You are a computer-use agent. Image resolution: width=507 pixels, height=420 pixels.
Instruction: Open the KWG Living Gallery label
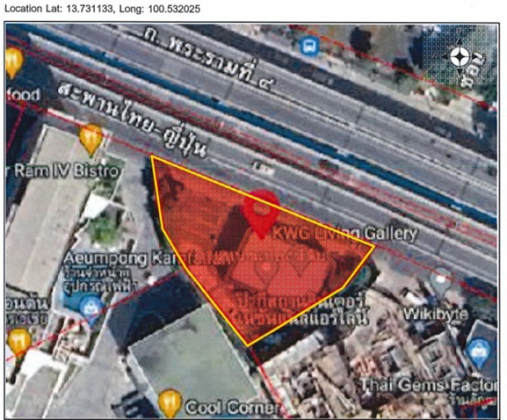point(344,231)
